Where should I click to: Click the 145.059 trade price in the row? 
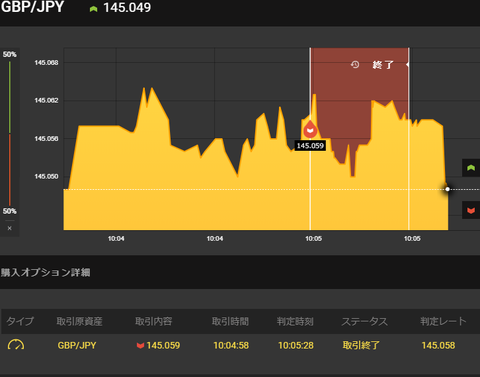coord(163,345)
